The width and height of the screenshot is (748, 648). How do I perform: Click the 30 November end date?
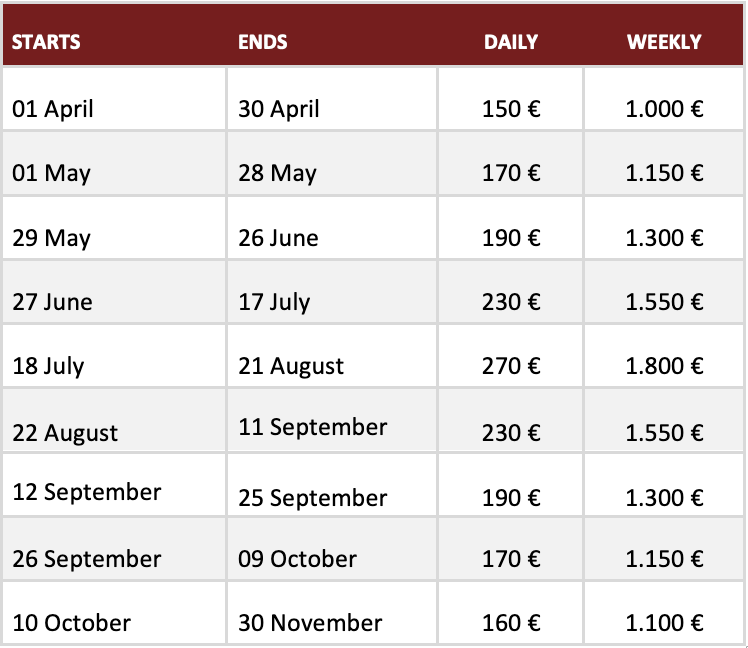pos(310,623)
